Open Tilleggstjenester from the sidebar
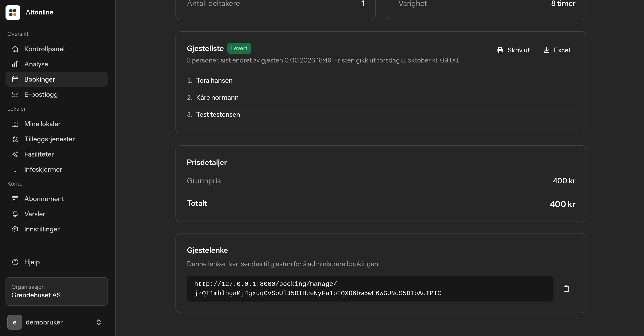Image resolution: width=644 pixels, height=336 pixels. pos(57,139)
